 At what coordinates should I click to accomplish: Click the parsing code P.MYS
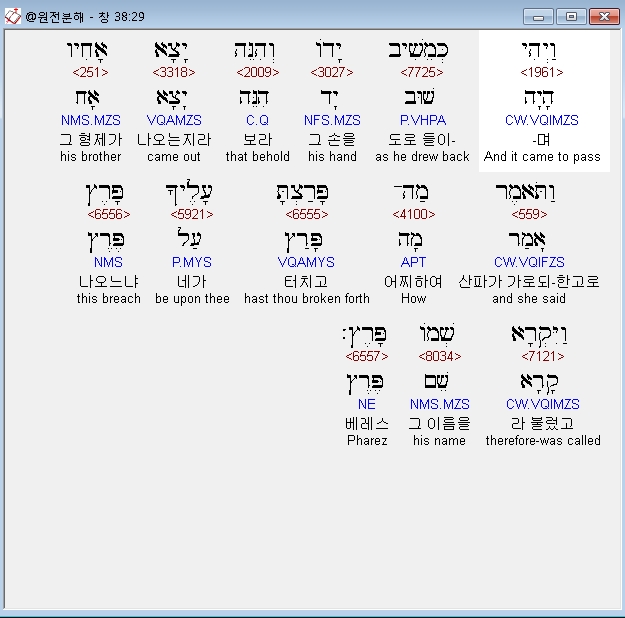point(192,262)
